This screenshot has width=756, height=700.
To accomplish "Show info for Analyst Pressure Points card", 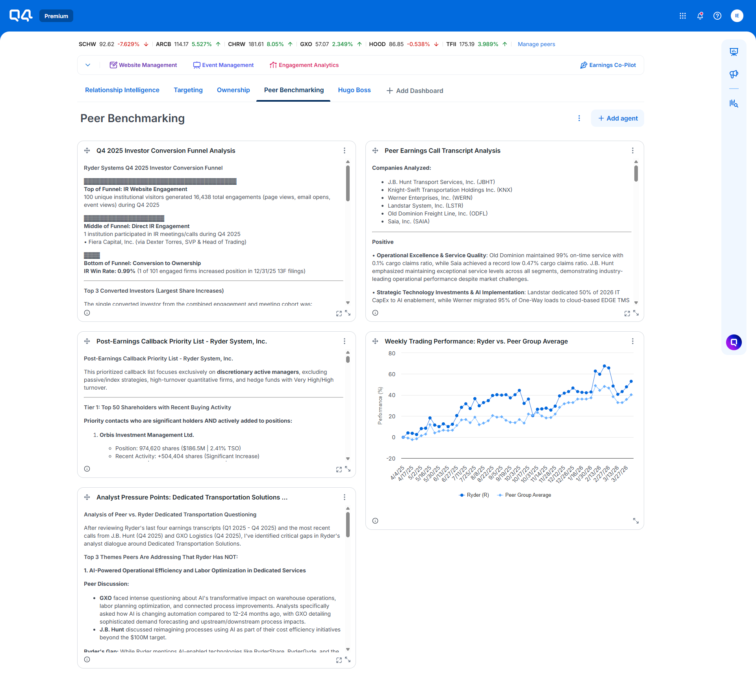I will coord(87,659).
